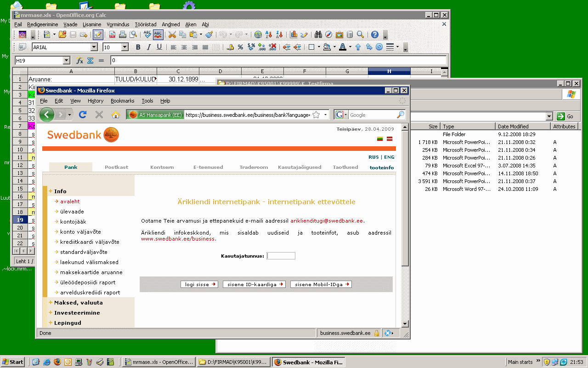Viewport: 588px width, 368px height.
Task: Toggle Edit File mode in Calc toolbar
Action: (98, 34)
